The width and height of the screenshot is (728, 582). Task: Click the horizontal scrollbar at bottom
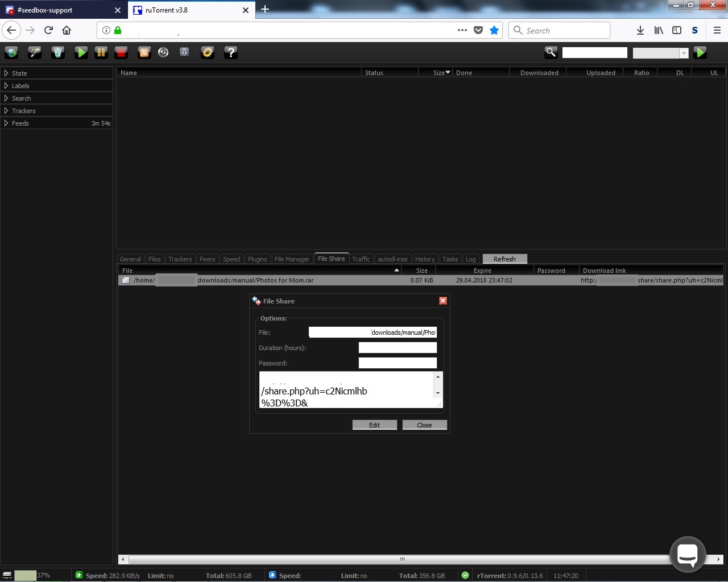(x=402, y=559)
